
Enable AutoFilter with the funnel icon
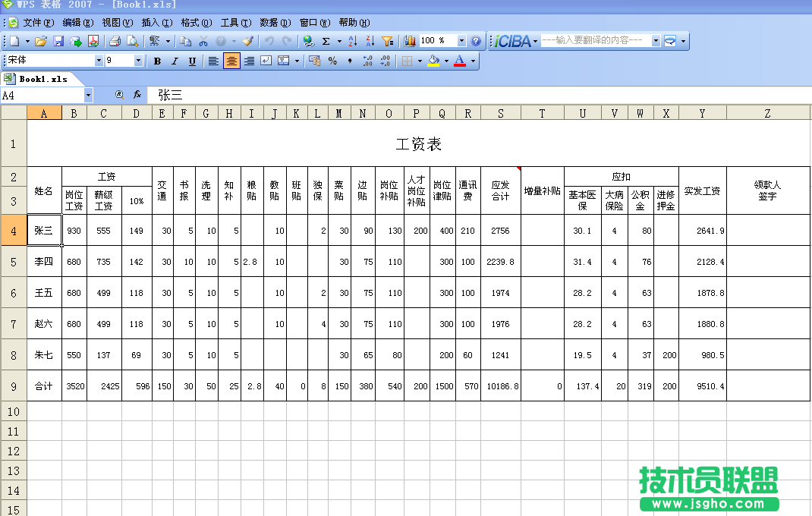point(389,41)
